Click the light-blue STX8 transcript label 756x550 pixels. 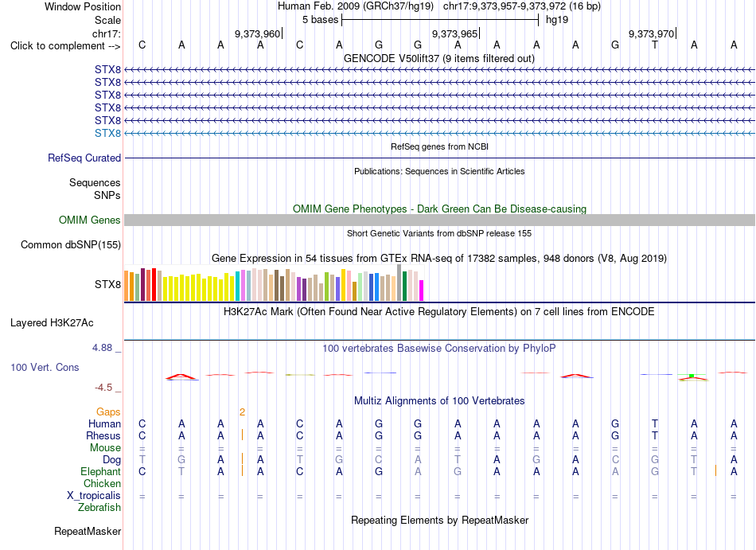[107, 133]
